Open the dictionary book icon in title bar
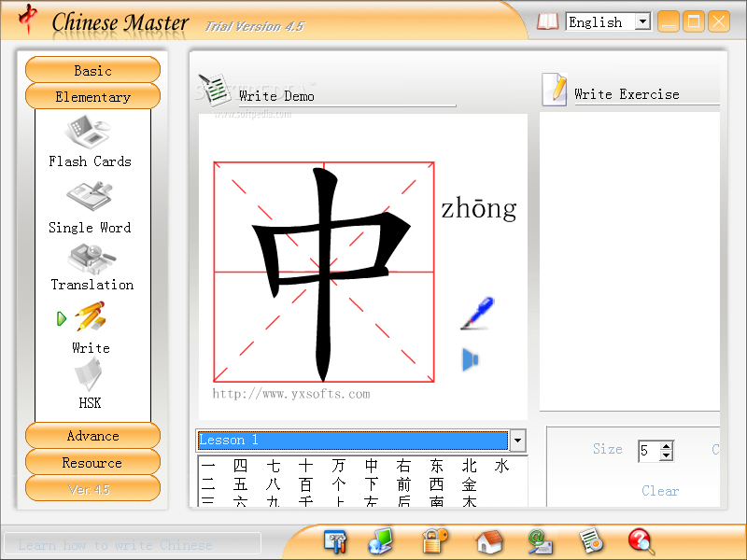This screenshot has height=560, width=747. (x=547, y=21)
